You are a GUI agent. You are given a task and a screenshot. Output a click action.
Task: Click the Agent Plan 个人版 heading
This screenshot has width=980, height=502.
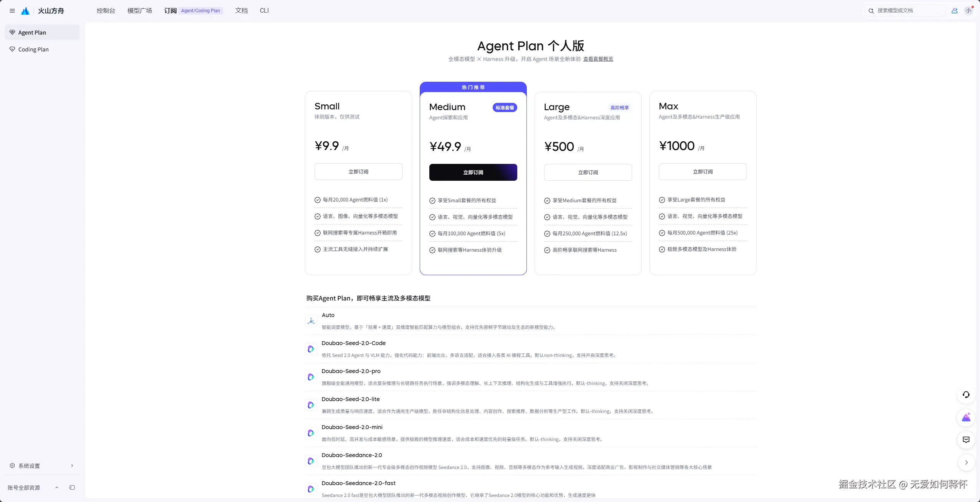pos(531,46)
